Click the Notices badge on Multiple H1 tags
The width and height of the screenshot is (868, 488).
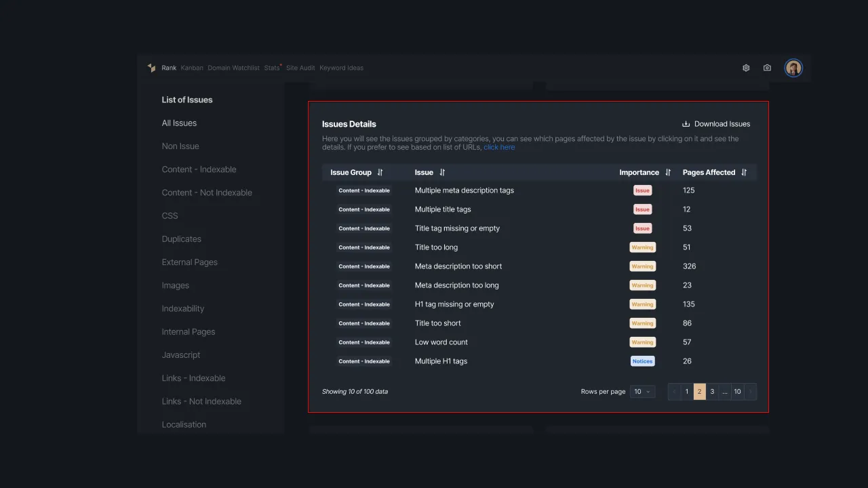[x=642, y=361]
